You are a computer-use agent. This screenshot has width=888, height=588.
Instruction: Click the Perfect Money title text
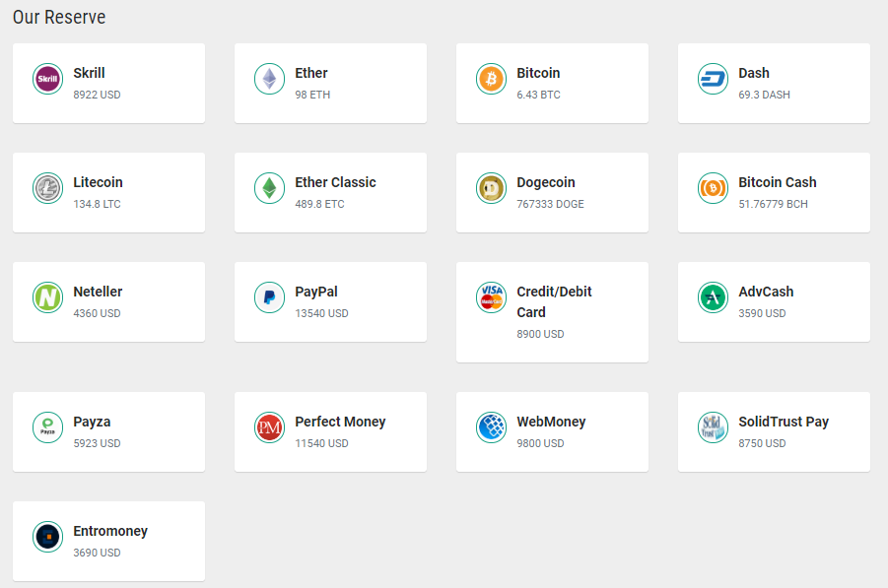(340, 422)
